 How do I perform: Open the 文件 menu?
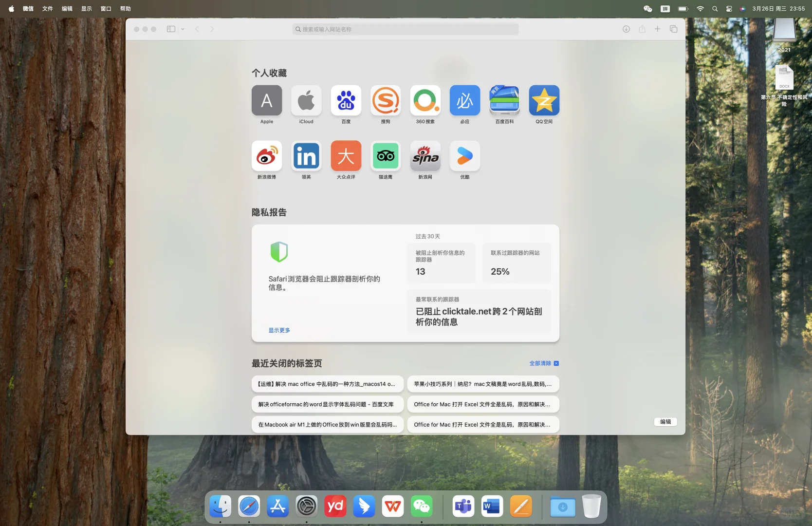click(x=48, y=9)
